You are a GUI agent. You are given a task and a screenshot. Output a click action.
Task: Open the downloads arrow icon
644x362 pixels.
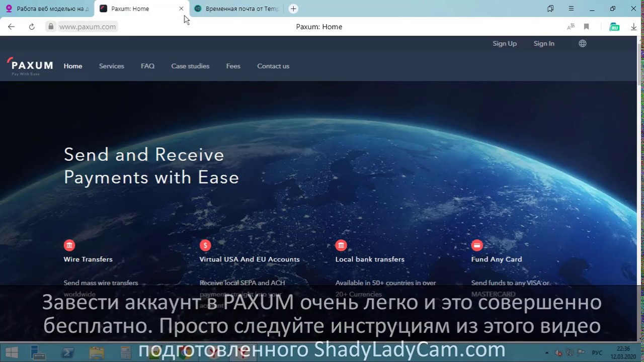point(633,27)
